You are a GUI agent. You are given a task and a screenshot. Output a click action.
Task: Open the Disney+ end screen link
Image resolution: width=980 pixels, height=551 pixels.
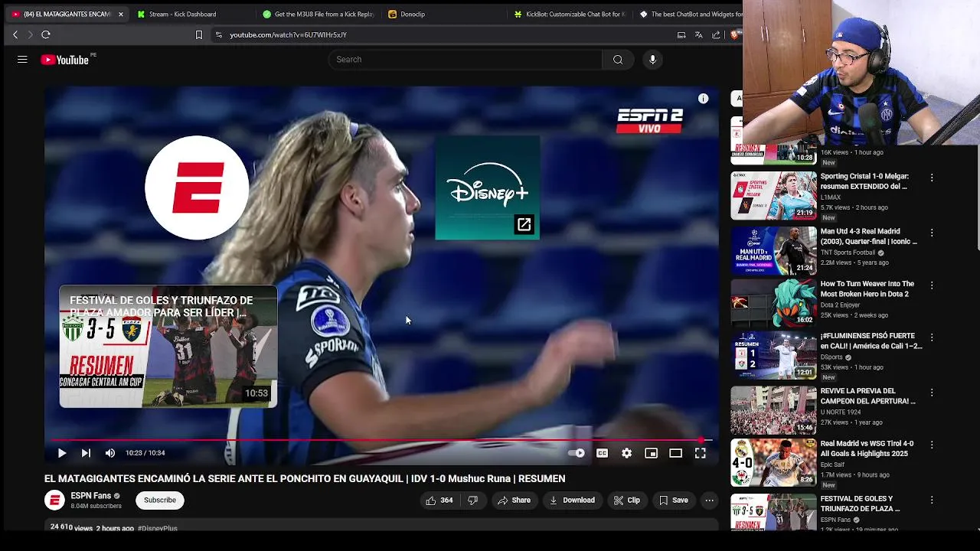488,187
